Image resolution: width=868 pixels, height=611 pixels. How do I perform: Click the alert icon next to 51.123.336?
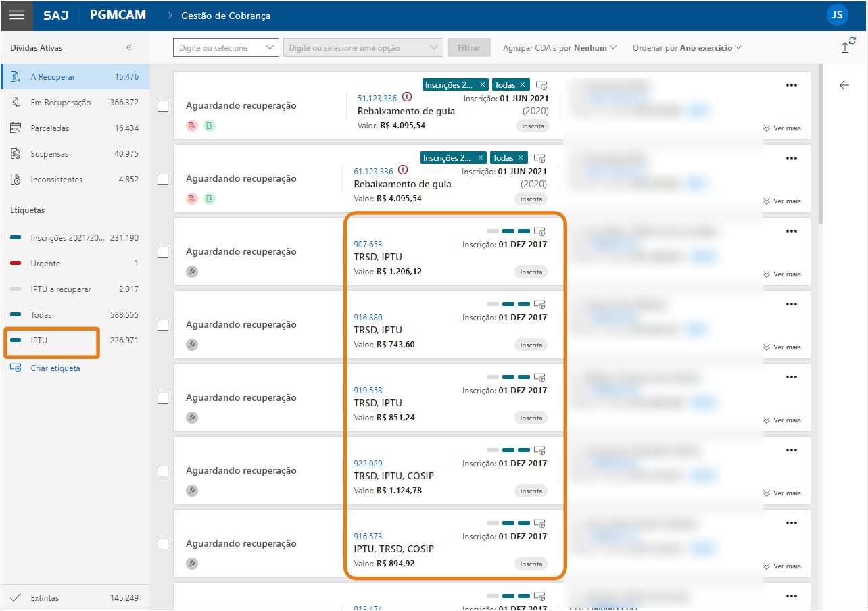[407, 97]
